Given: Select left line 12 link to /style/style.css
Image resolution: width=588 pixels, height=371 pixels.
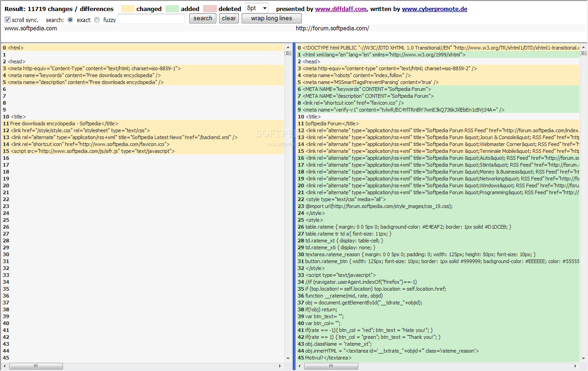Looking at the screenshot, I should point(142,130).
